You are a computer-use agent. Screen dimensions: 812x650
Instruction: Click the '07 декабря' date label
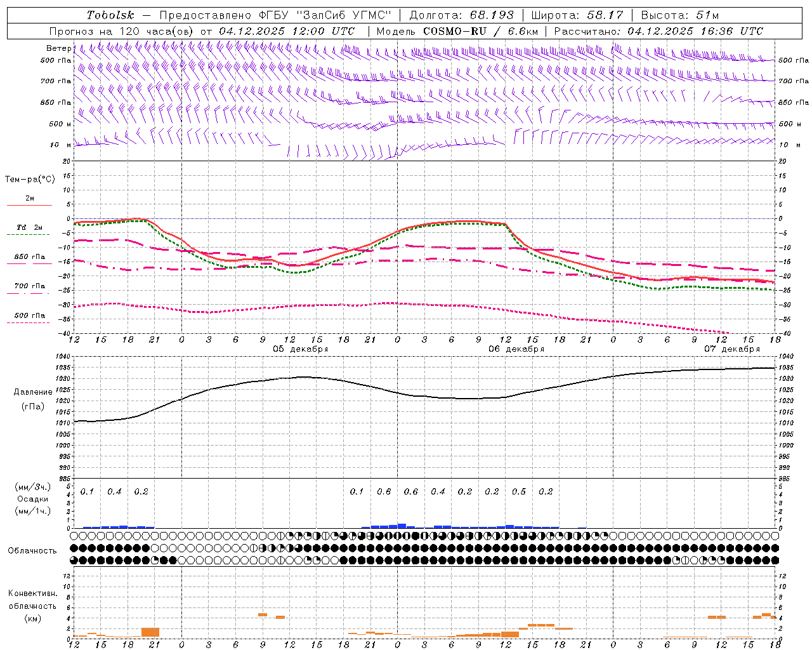(x=732, y=349)
